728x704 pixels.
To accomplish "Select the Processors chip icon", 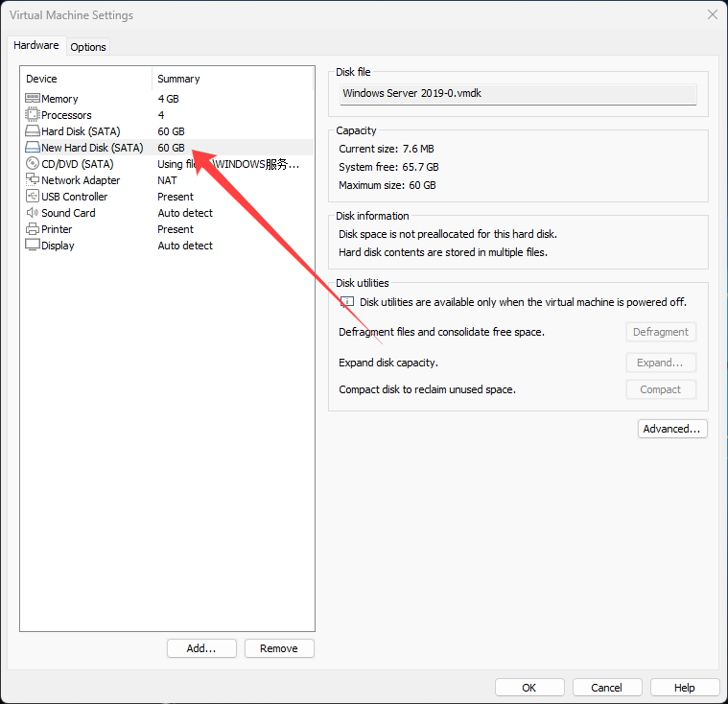I will click(33, 115).
